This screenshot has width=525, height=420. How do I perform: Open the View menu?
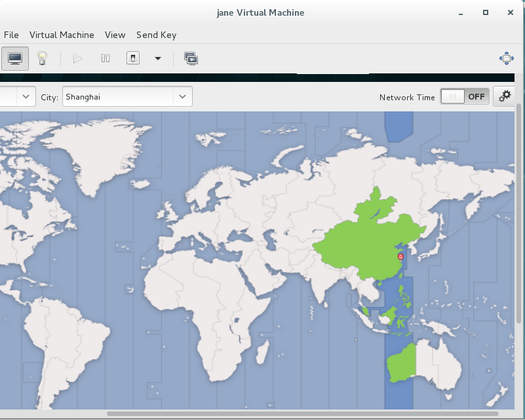click(x=115, y=35)
